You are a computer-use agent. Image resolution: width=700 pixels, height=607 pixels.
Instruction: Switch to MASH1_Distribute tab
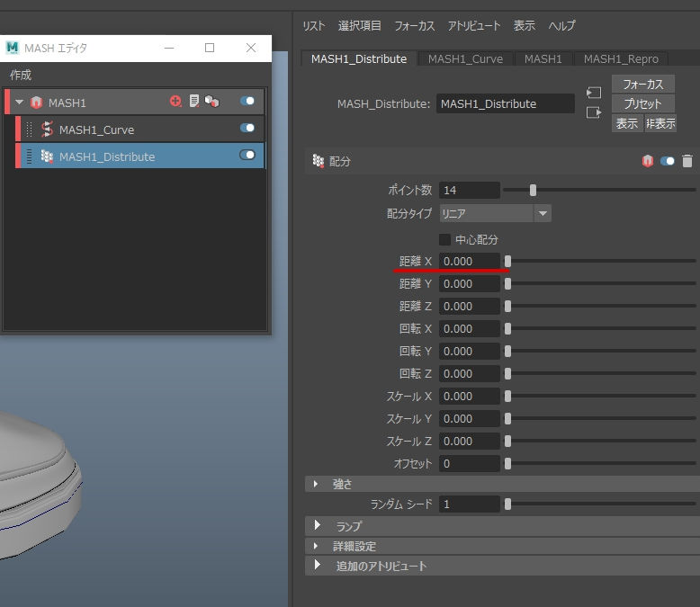click(359, 59)
